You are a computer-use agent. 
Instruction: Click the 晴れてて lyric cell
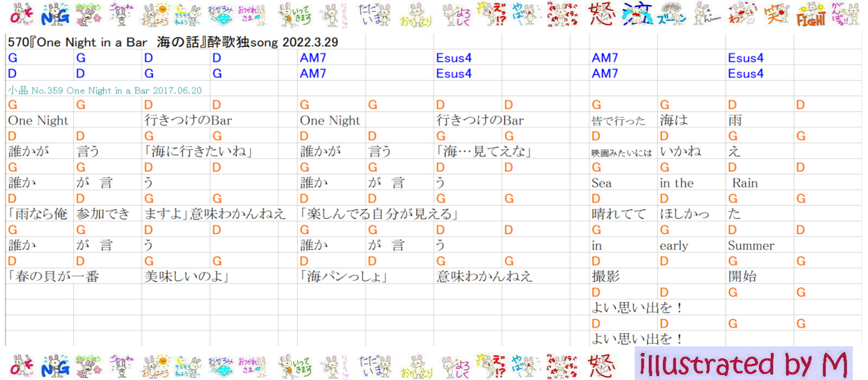pos(618,214)
